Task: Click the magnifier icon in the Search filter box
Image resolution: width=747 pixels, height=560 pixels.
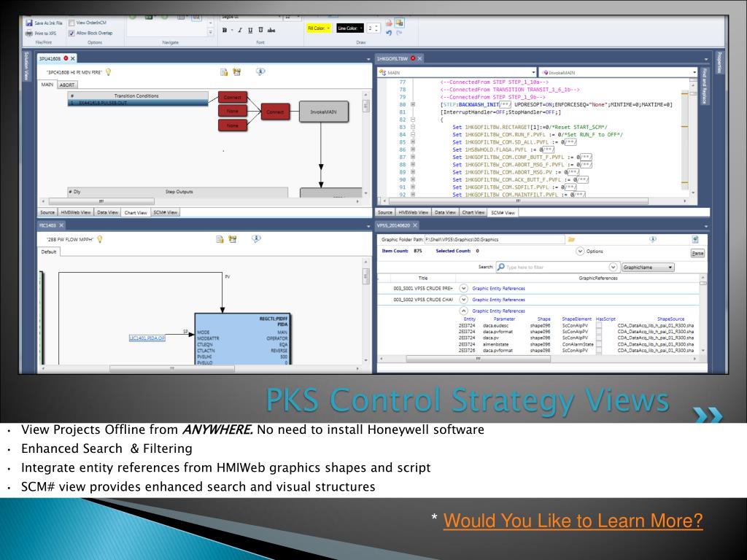Action: 500,267
